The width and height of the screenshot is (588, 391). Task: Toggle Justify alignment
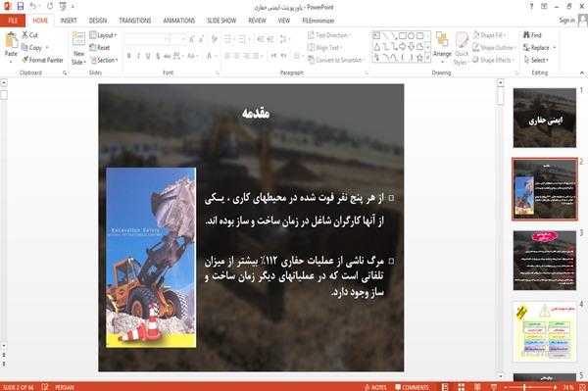point(256,56)
